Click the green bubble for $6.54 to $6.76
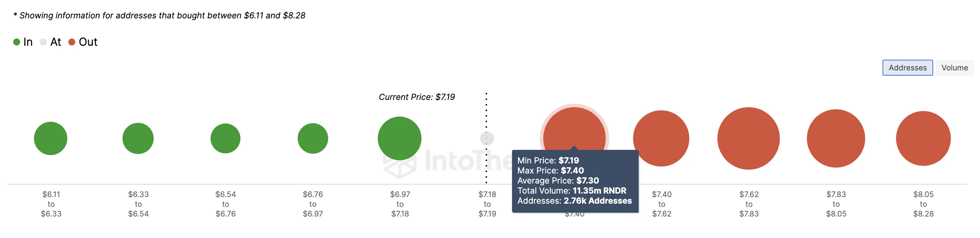Viewport: 980px width, 238px height. pyautogui.click(x=225, y=138)
